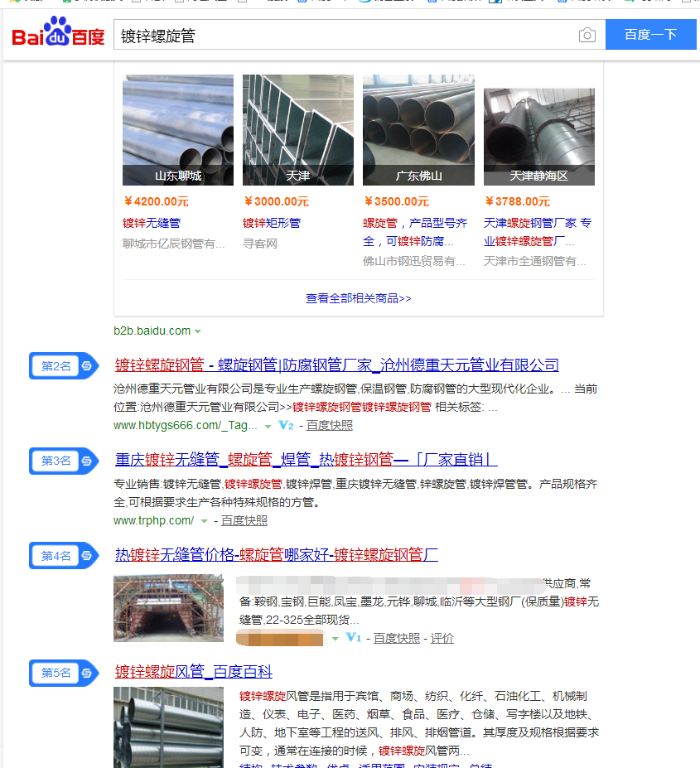Open result 热镀锌无缝管价格-螺旋管哪家好
Screen dimensions: 700x768
[x=277, y=554]
